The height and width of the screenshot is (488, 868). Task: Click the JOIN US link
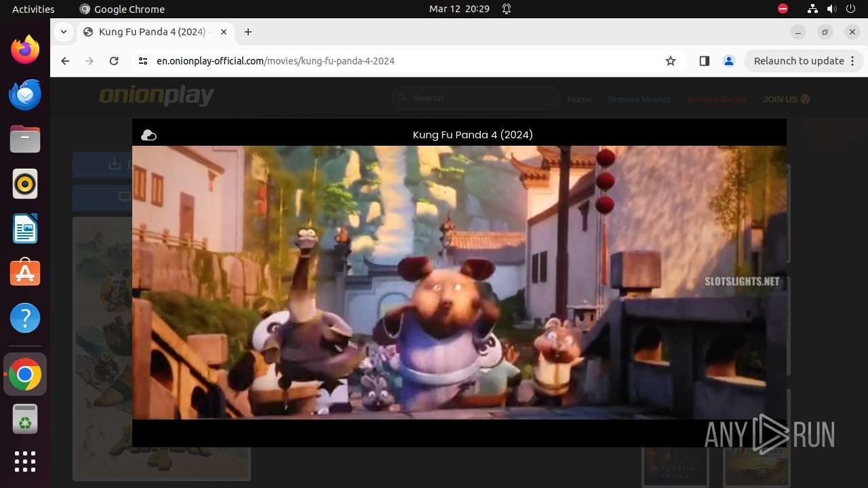tap(787, 99)
